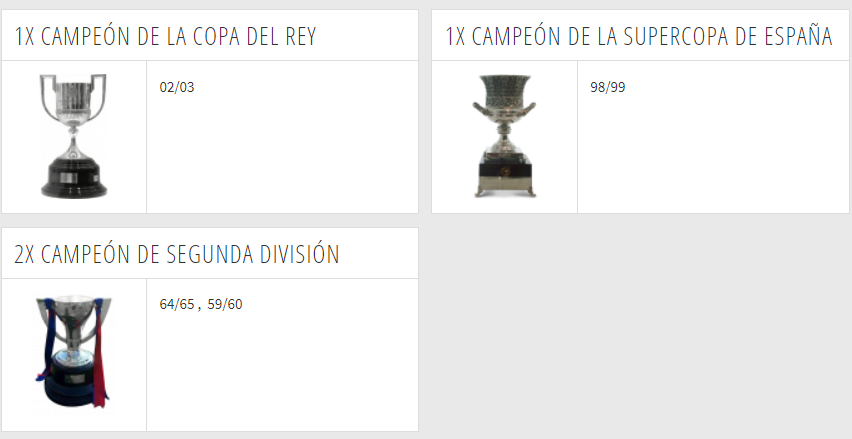The height and width of the screenshot is (439, 852).
Task: Select the Supercopa de España trophy image
Action: click(x=504, y=136)
